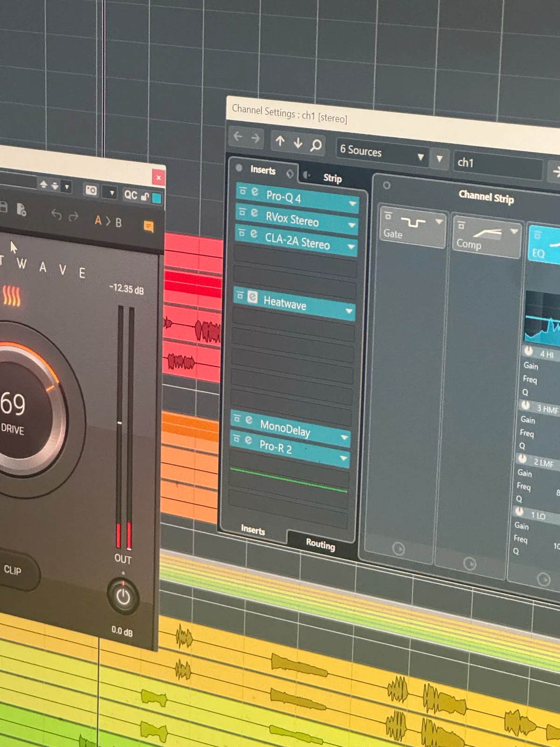Go to next channel with down arrow
The image size is (560, 747).
click(x=298, y=142)
